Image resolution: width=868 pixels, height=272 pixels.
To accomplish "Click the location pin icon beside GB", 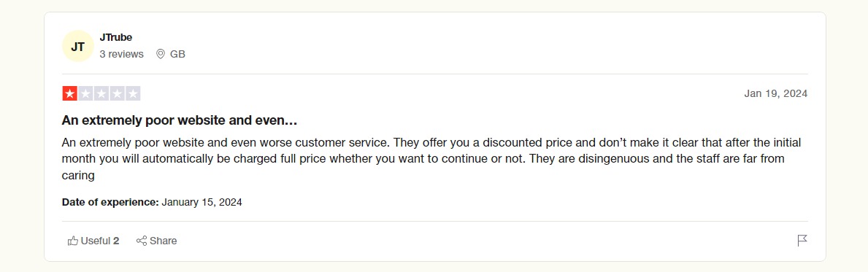I will click(161, 54).
